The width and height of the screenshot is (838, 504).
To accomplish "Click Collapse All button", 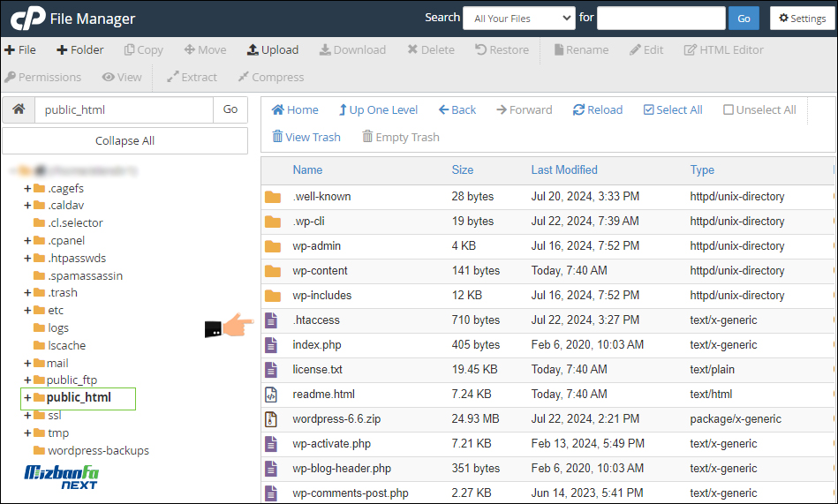I will [x=125, y=140].
